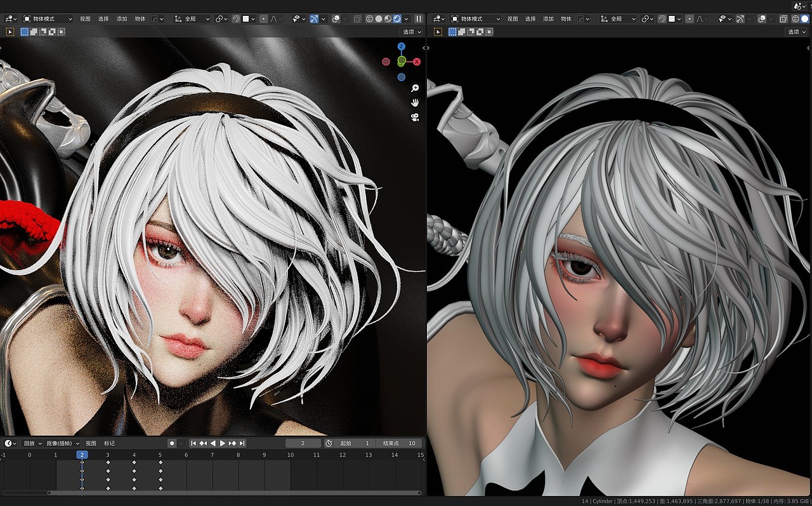This screenshot has width=812, height=506.
Task: Play the animation forward
Action: point(222,443)
